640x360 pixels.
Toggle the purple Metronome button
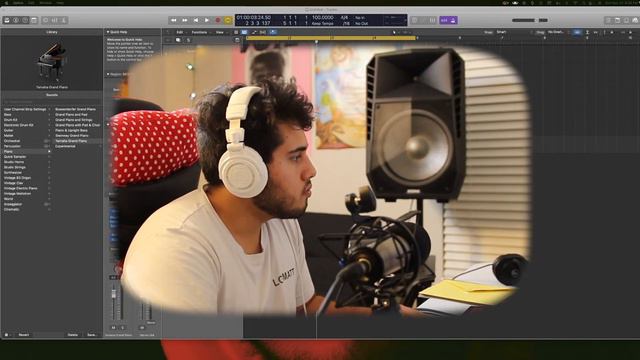coord(453,20)
